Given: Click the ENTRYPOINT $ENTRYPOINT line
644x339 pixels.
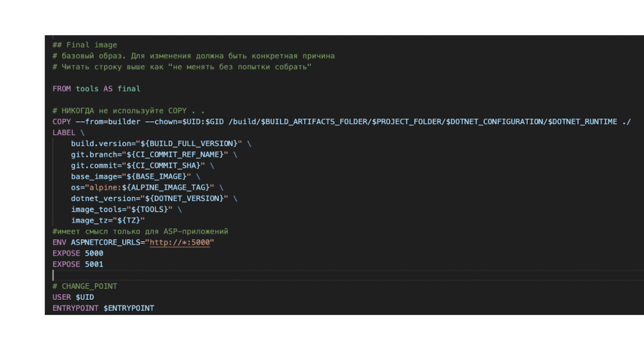Looking at the screenshot, I should [103, 308].
